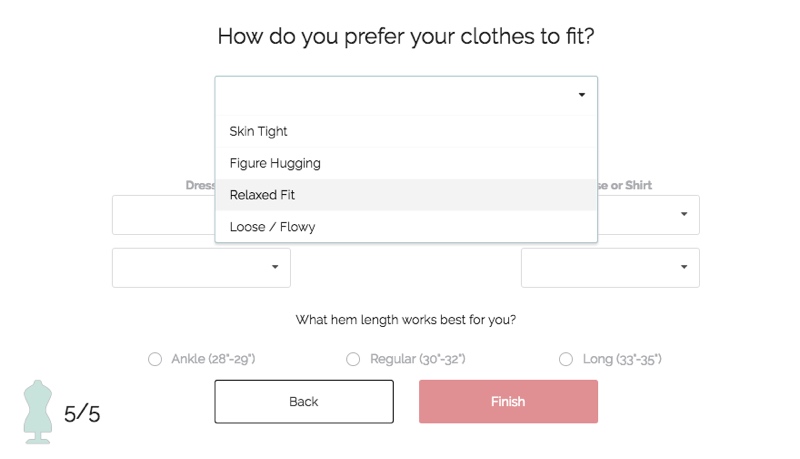
Task: Expand the lower-left size dropdown
Action: [201, 268]
